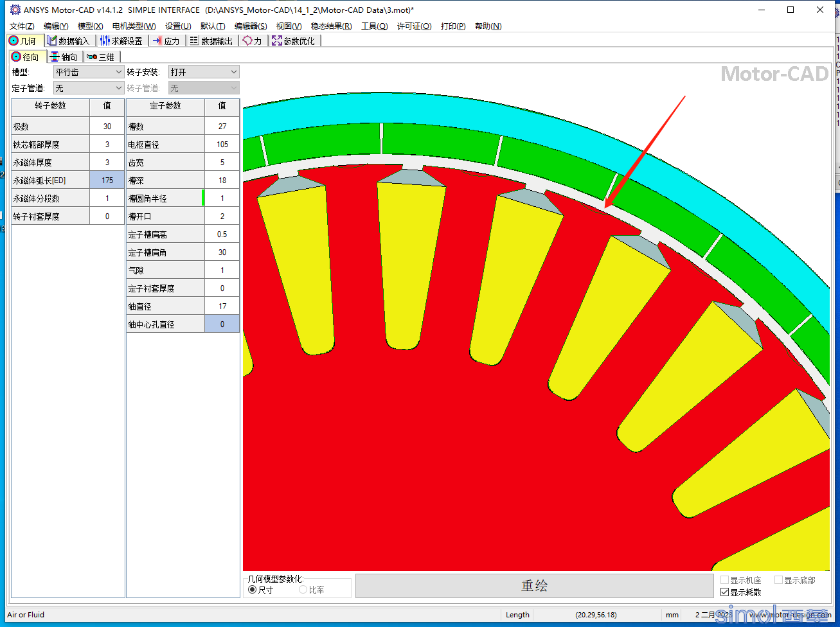This screenshot has height=627, width=840.
Task: Edit the 槽深 value 18
Action: click(222, 181)
